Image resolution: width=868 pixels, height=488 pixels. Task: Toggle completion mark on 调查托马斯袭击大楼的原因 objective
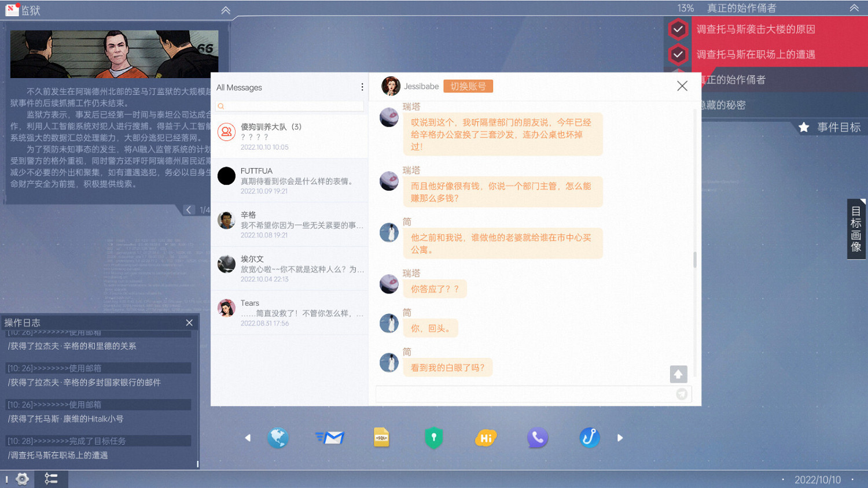coord(678,29)
